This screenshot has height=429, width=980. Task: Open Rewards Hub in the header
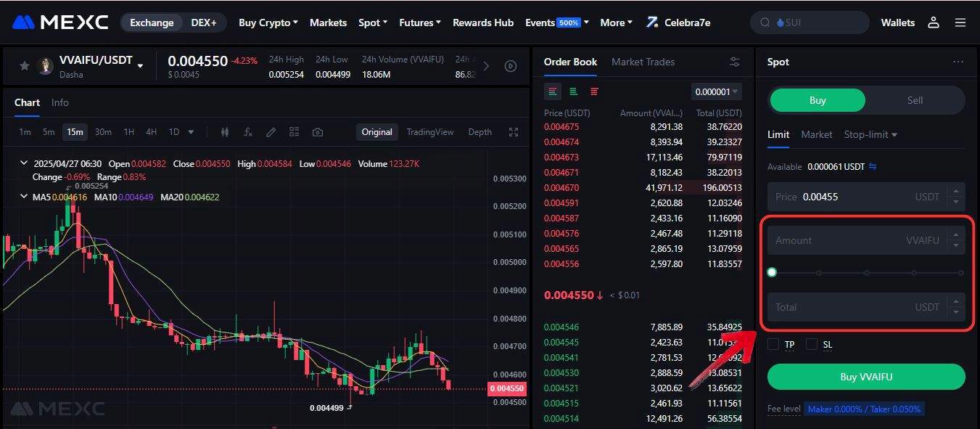click(x=483, y=23)
